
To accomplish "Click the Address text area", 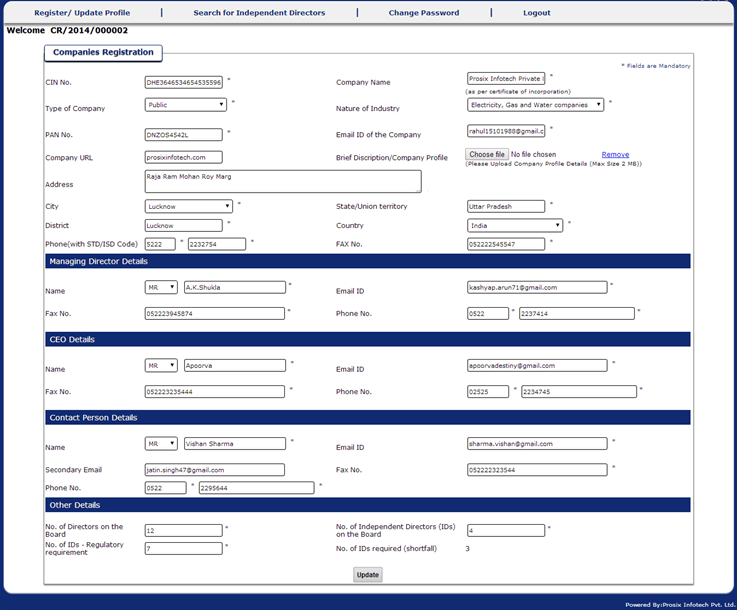I will pyautogui.click(x=283, y=181).
